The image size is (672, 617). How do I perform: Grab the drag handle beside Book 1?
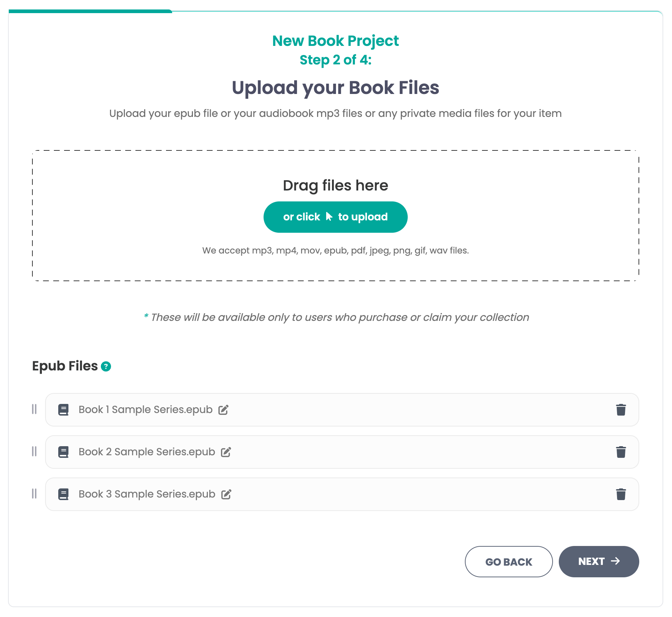point(35,409)
